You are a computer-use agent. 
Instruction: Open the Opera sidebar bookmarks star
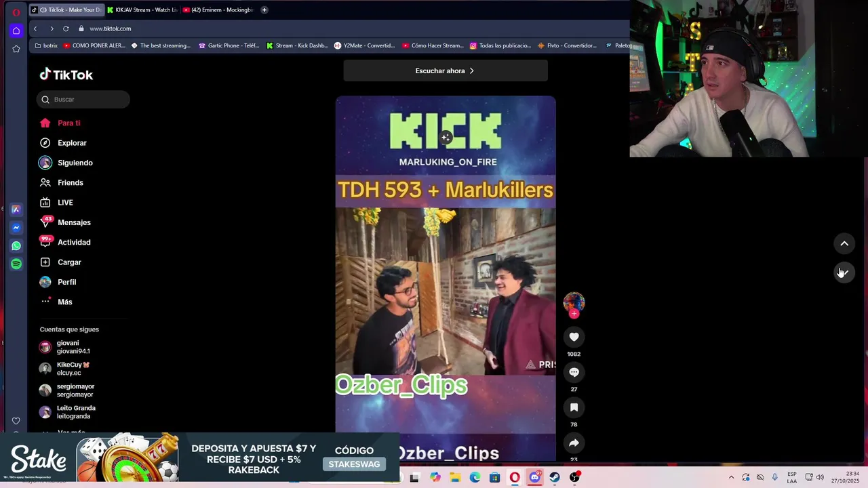(x=16, y=49)
